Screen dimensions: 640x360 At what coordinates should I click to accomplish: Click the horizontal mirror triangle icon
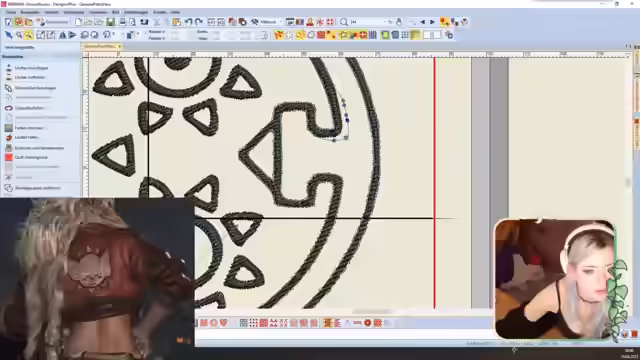(x=62, y=35)
